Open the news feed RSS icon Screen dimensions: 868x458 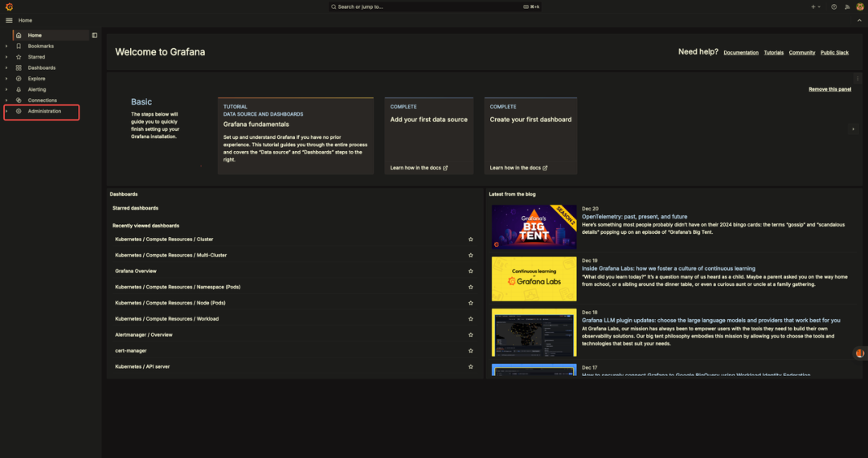[846, 6]
